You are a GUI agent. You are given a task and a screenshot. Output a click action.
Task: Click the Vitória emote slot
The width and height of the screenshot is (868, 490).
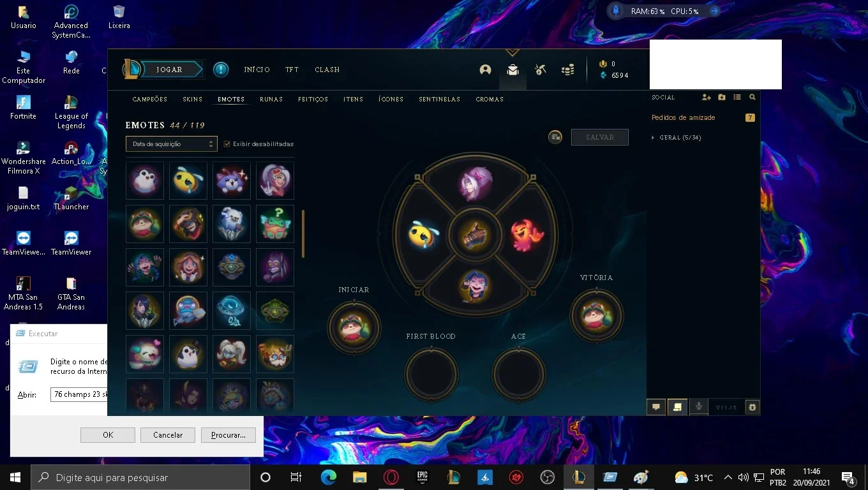596,315
